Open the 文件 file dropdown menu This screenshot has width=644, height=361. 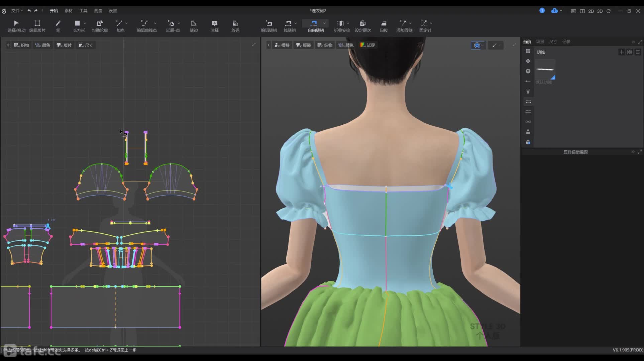tap(17, 11)
